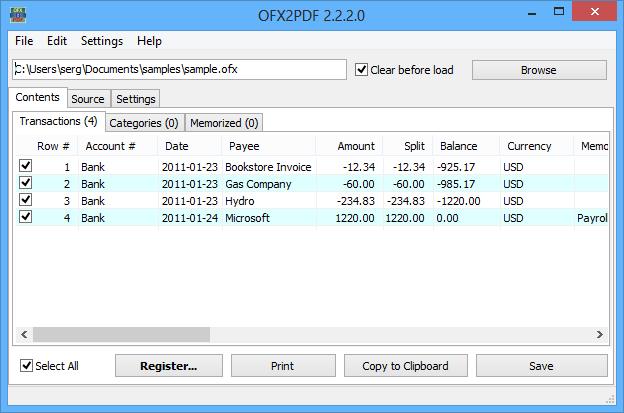Close the OFX2PDF window
This screenshot has width=624, height=413.
pos(595,11)
